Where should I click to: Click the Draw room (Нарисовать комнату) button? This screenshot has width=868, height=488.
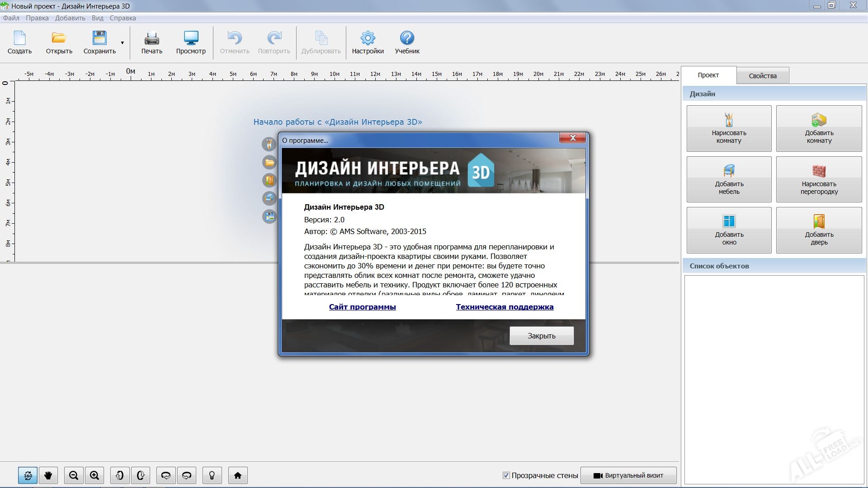pos(729,128)
